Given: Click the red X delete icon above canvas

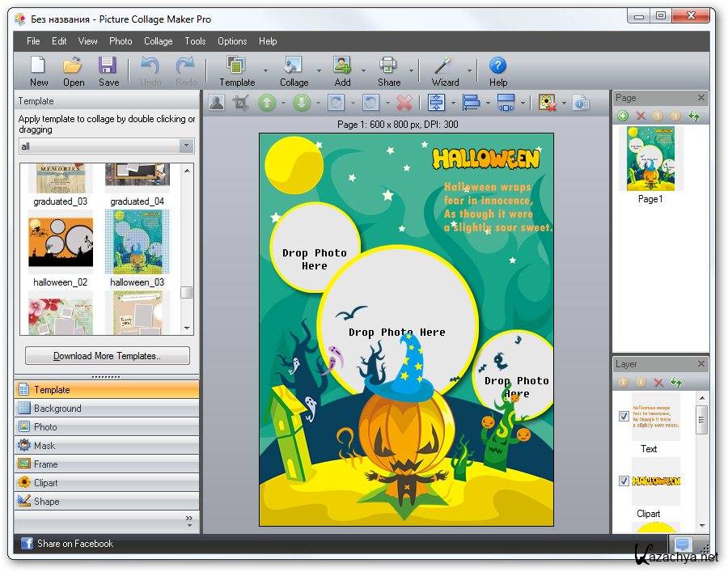Looking at the screenshot, I should 404,103.
